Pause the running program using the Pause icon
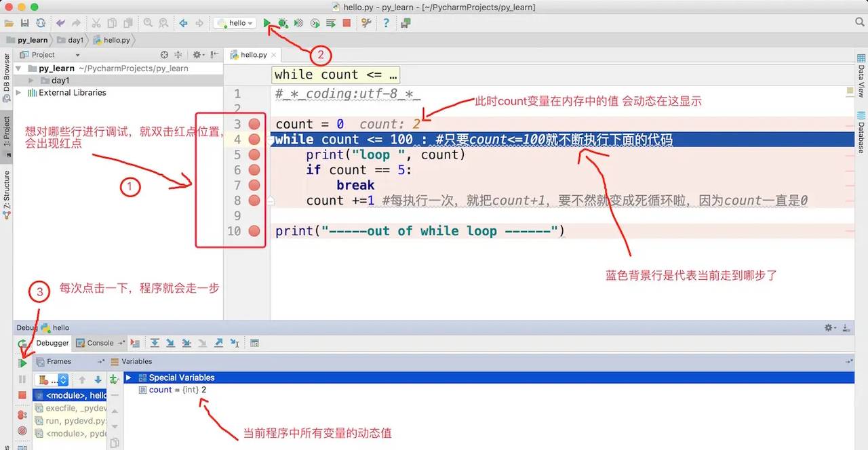The height and width of the screenshot is (450, 868). click(22, 378)
